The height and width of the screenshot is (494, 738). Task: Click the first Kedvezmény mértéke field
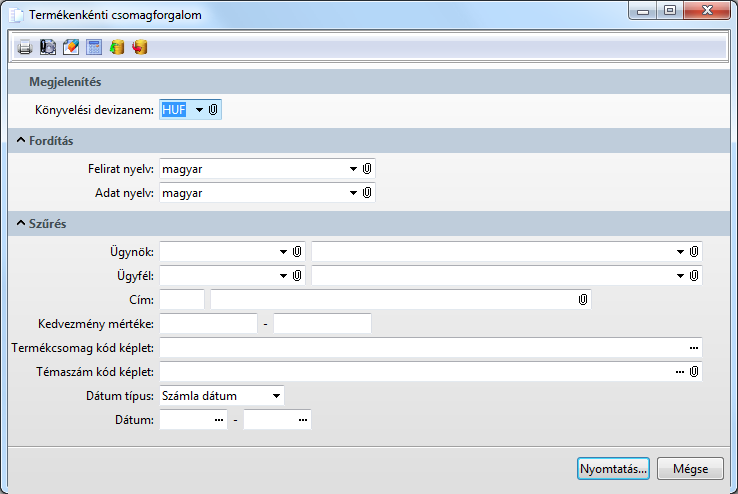tap(209, 324)
